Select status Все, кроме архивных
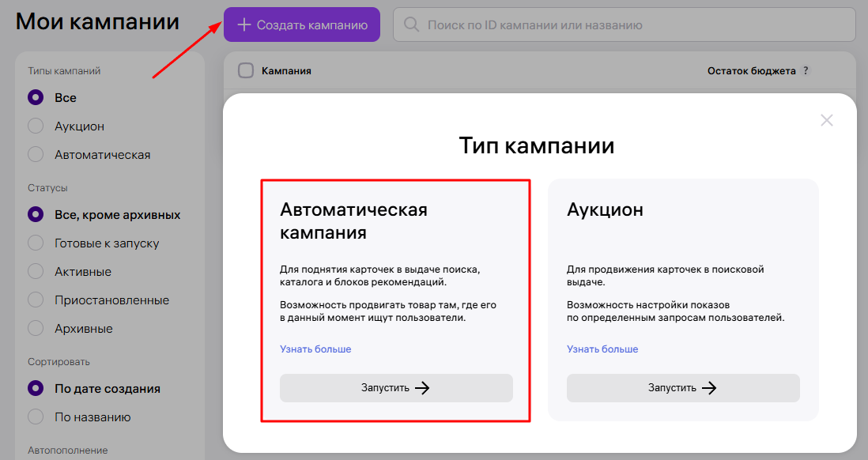This screenshot has height=460, width=868. (x=36, y=215)
